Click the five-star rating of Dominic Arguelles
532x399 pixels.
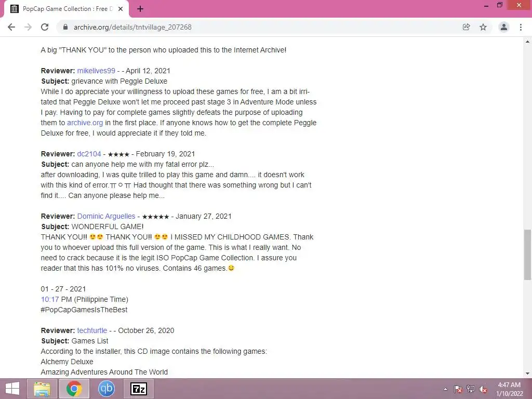(x=155, y=217)
